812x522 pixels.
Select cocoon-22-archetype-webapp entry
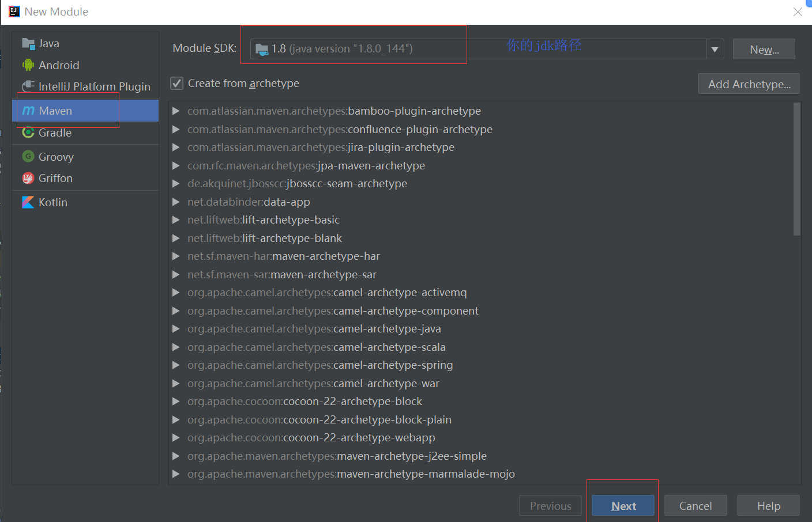coord(311,437)
